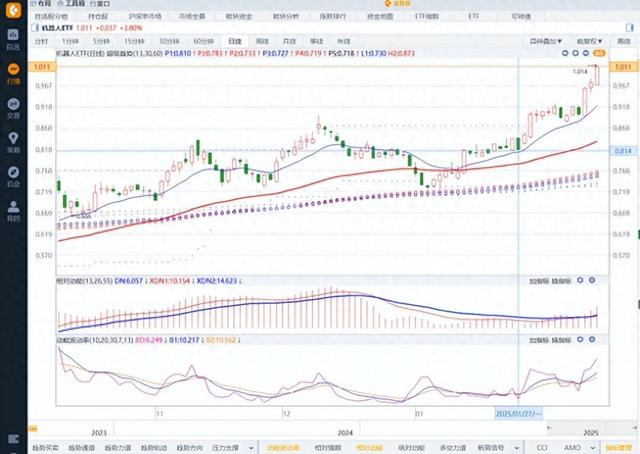The height and width of the screenshot is (454, 640).
Task: Toggle the AMO indicator
Action: click(572, 448)
